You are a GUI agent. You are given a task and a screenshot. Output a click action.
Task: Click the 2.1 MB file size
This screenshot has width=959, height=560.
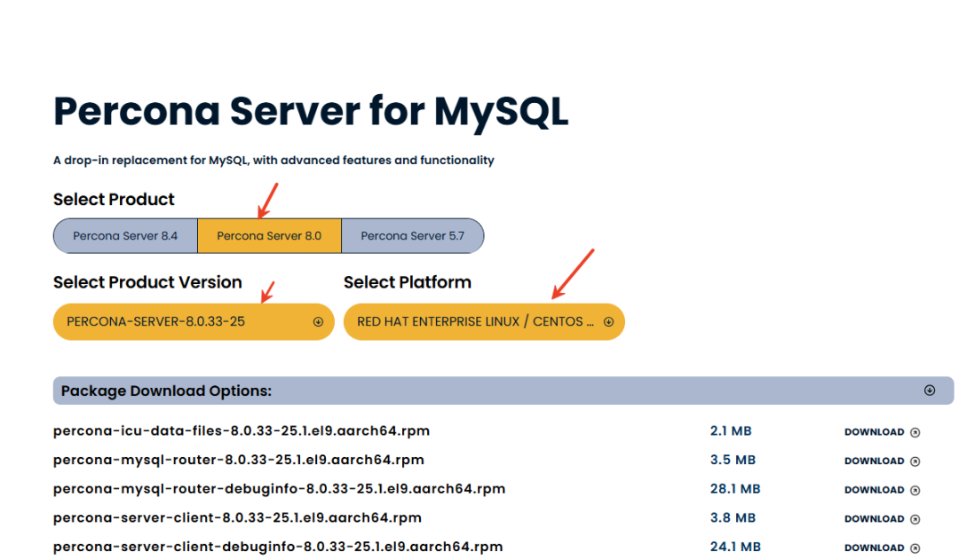click(731, 431)
